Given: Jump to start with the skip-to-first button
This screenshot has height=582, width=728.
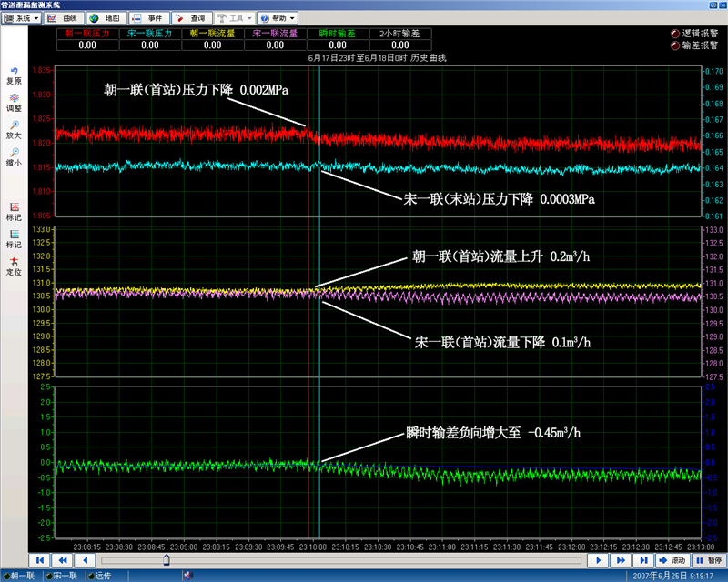Looking at the screenshot, I should click(39, 561).
